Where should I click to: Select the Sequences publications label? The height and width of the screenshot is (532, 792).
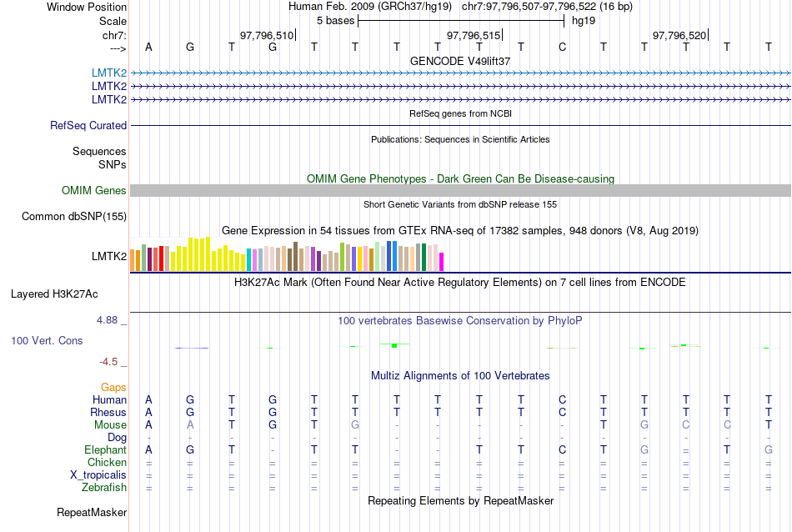coord(99,151)
